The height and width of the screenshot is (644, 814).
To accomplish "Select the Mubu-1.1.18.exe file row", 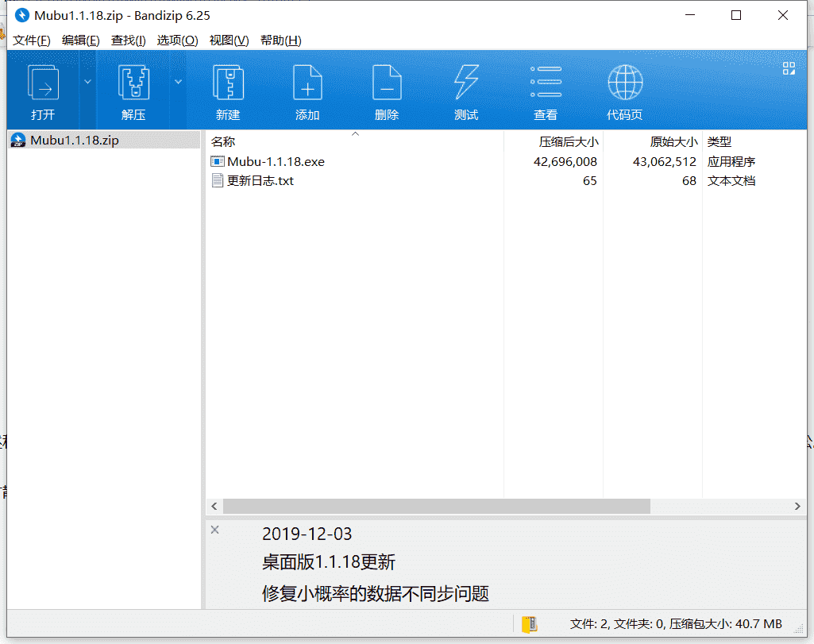I will [x=506, y=162].
